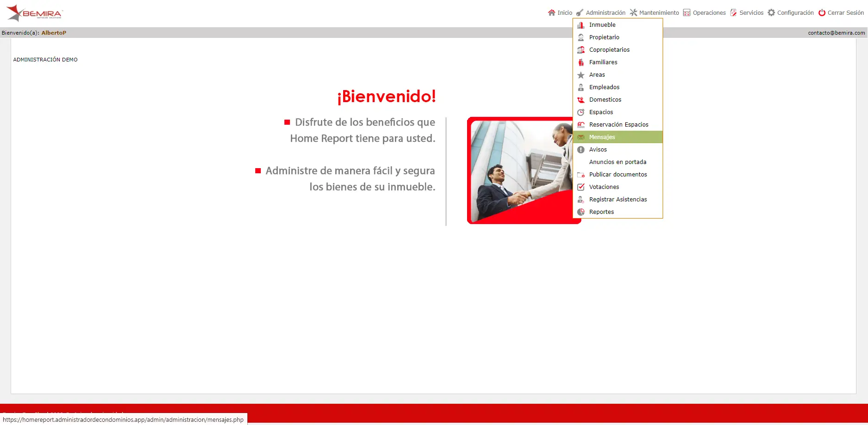The image size is (868, 425).
Task: Click the Inicio home icon
Action: (552, 12)
